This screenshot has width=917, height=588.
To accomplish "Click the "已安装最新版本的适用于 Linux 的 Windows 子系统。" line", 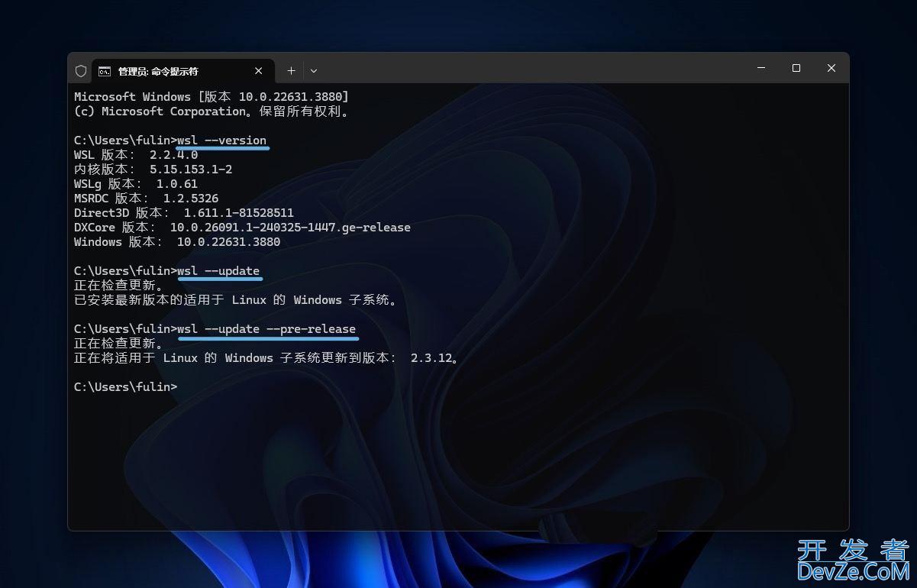I will [237, 300].
